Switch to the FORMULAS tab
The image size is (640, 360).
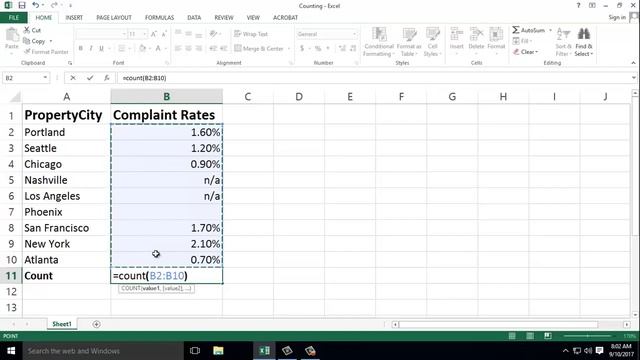tap(159, 18)
